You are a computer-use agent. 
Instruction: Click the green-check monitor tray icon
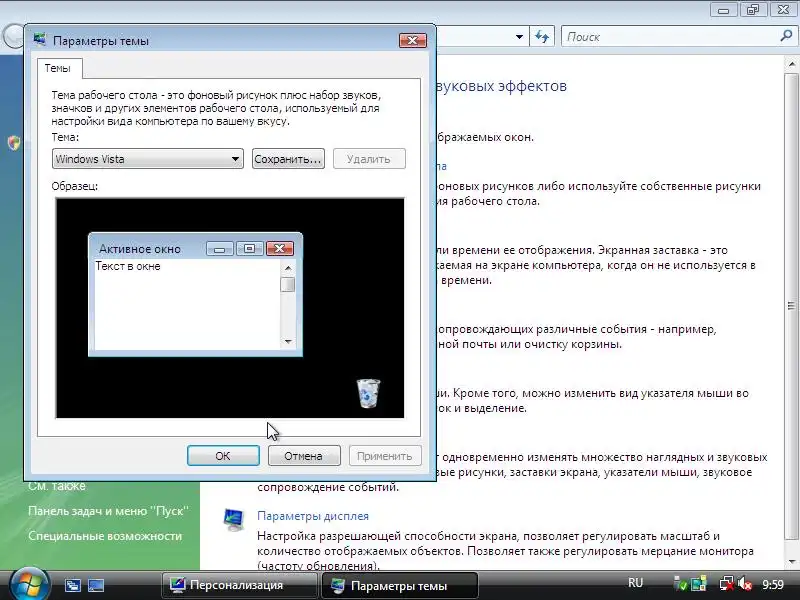pos(680,584)
